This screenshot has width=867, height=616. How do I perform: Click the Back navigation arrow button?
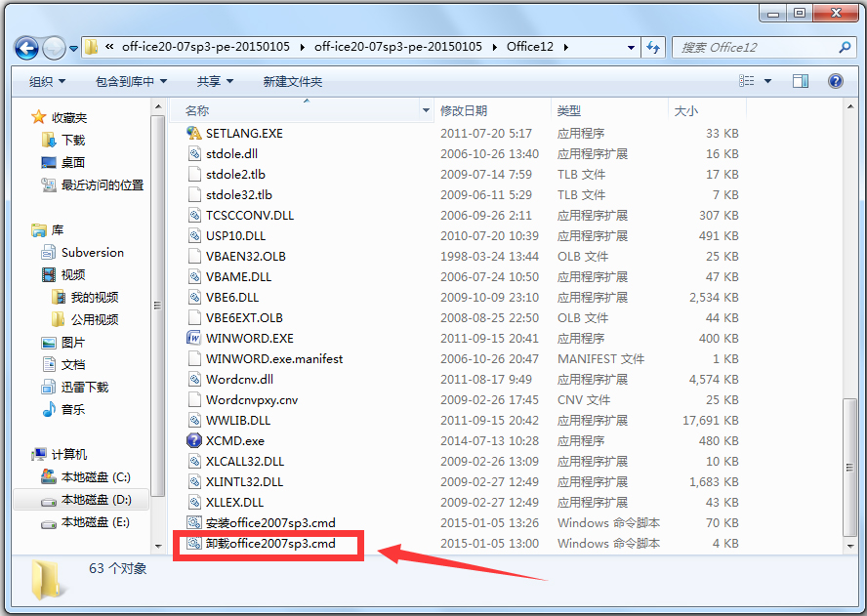(26, 48)
